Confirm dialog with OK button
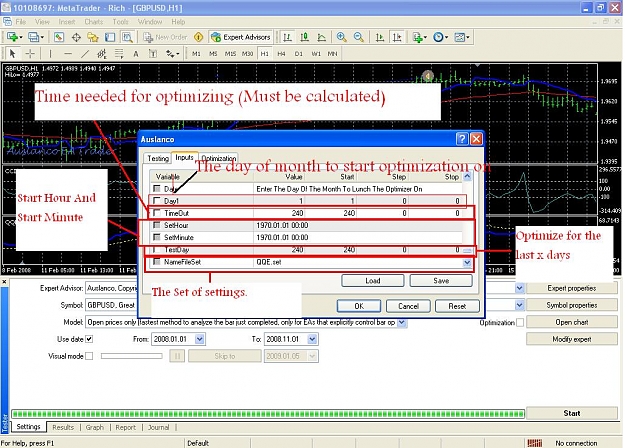This screenshot has height=448, width=625. point(359,306)
